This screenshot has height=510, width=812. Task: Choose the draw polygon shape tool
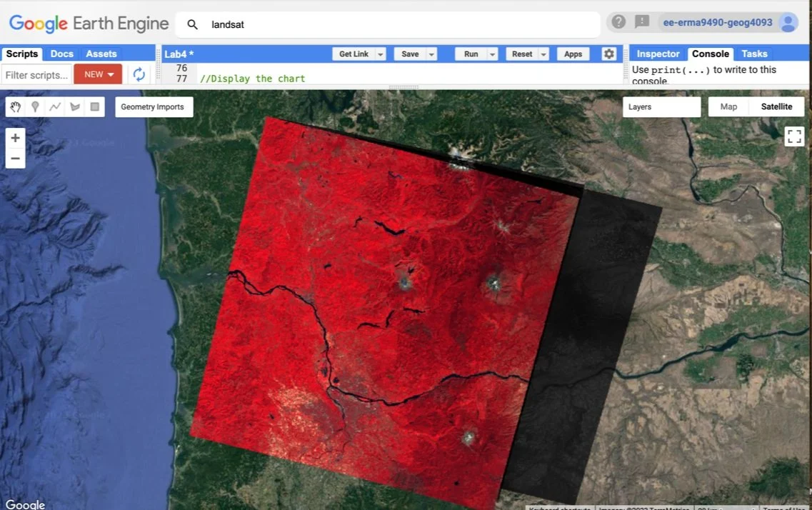75,106
